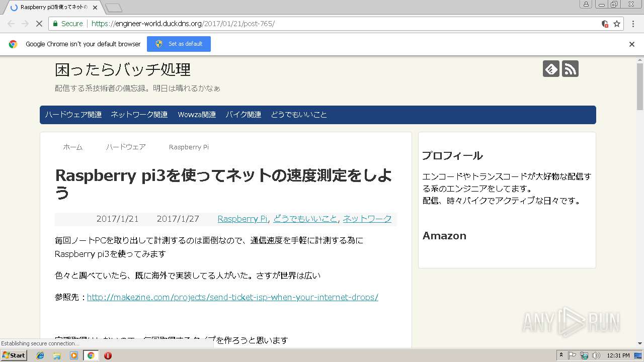Open the red Opera taskbar icon
Image resolution: width=644 pixels, height=362 pixels.
[x=108, y=355]
